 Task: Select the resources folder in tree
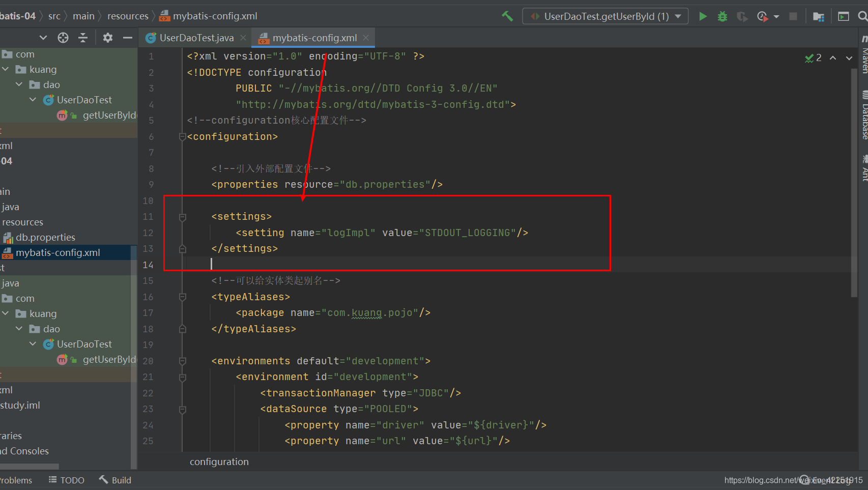(x=22, y=222)
